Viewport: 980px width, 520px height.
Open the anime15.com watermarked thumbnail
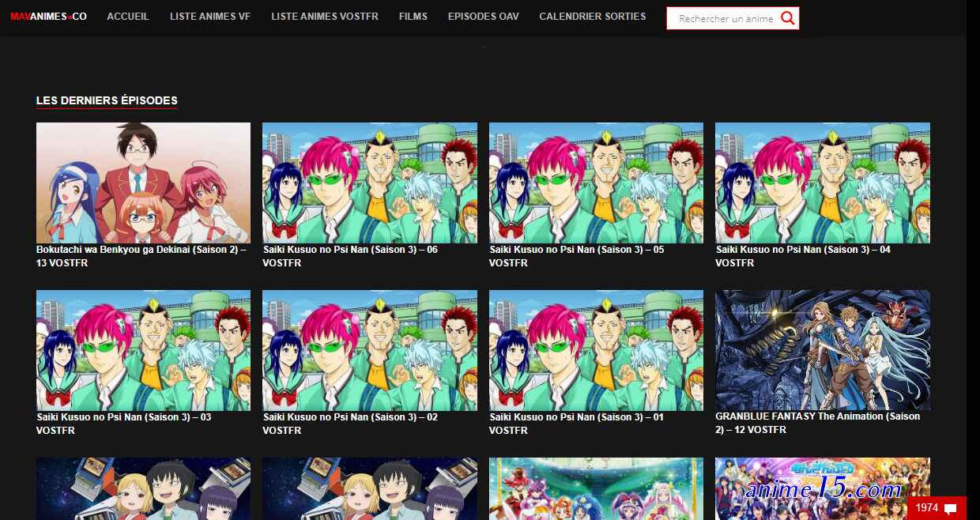(x=823, y=488)
